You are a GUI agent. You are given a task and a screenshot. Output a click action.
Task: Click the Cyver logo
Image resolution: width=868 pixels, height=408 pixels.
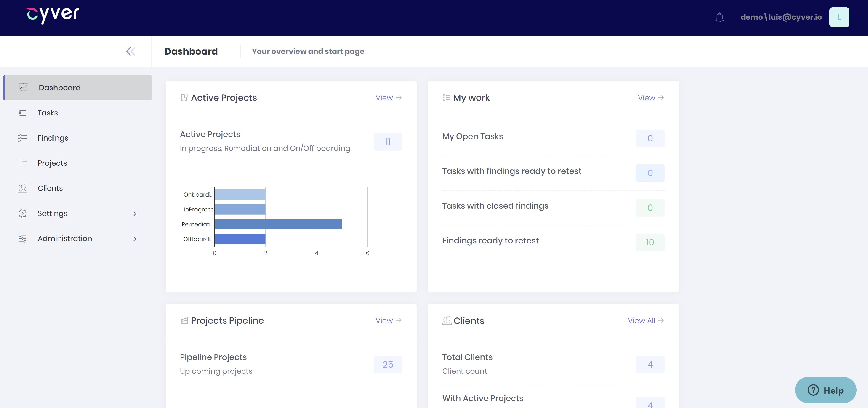52,15
